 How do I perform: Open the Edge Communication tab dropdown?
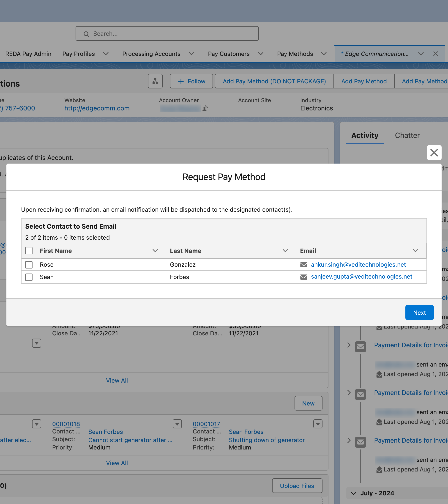[421, 54]
